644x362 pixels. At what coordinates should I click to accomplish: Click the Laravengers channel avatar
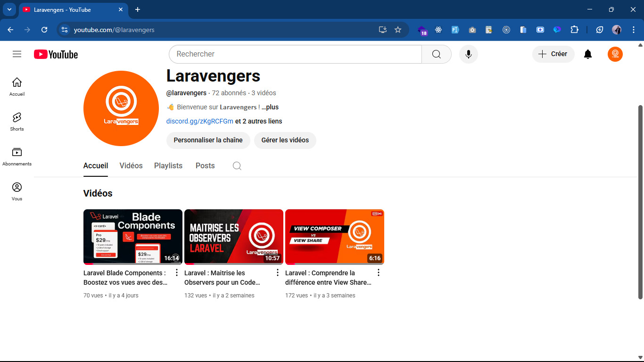coord(121,108)
